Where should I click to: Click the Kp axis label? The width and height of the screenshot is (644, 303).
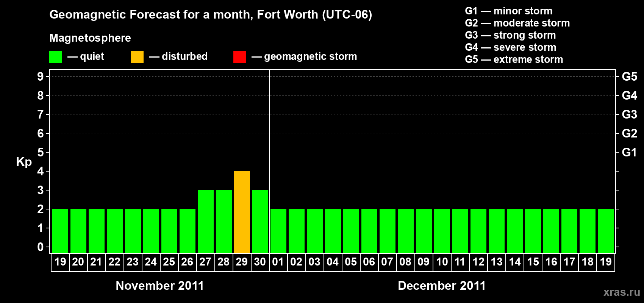click(x=24, y=162)
